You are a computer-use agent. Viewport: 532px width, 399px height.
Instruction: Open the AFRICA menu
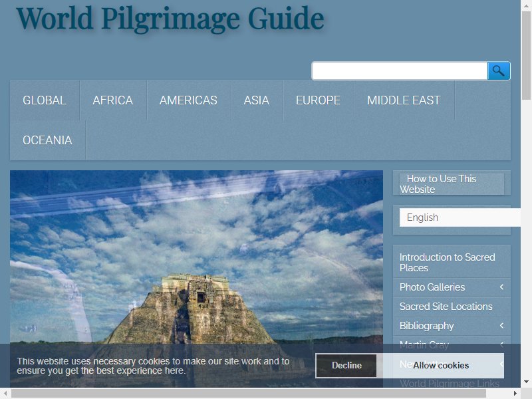[113, 100]
